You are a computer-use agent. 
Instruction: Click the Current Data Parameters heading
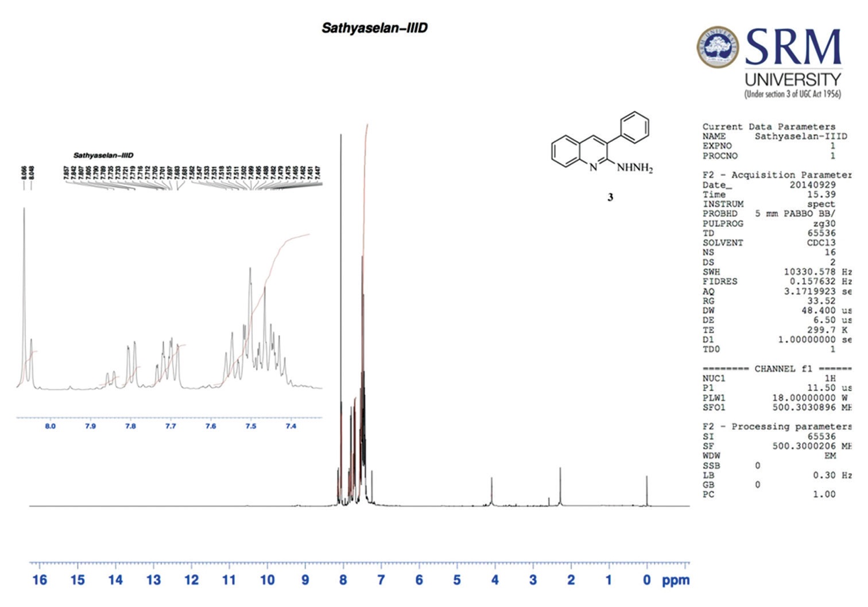click(769, 126)
